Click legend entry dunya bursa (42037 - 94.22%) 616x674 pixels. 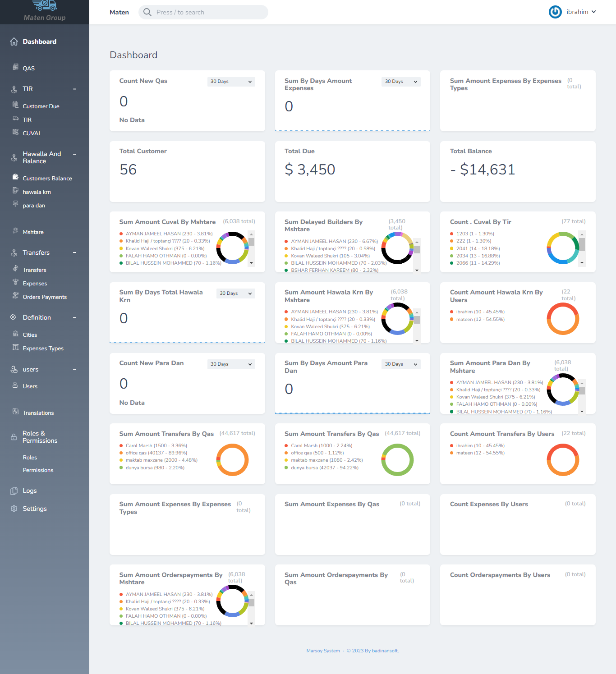(x=322, y=468)
